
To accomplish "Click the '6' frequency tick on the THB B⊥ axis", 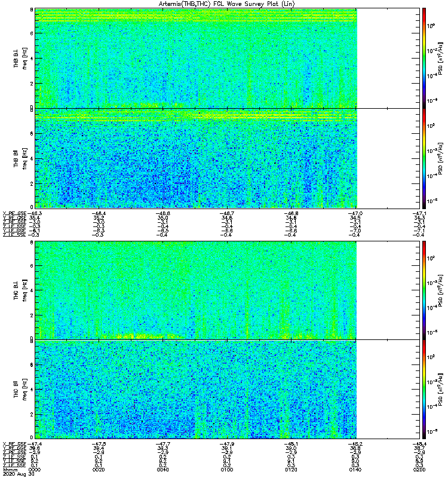I will (32, 33).
